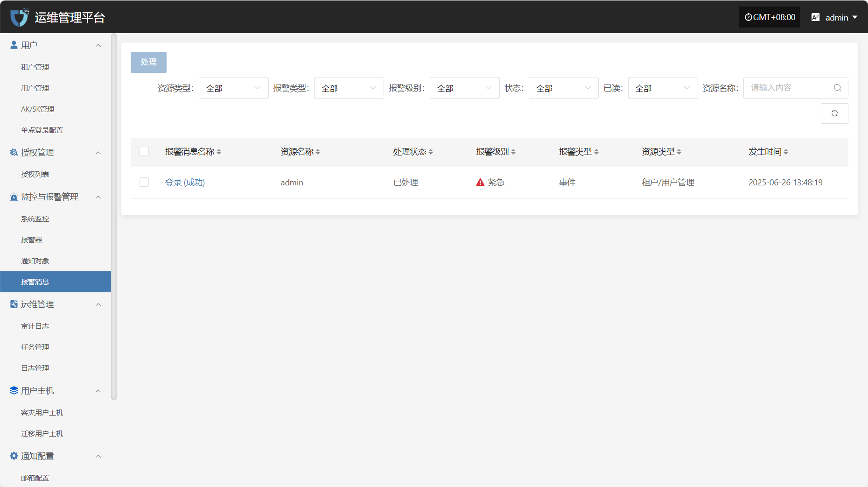Viewport: 868px width, 487px height.
Task: Check the 登录 (成功) row checkbox
Action: point(144,182)
